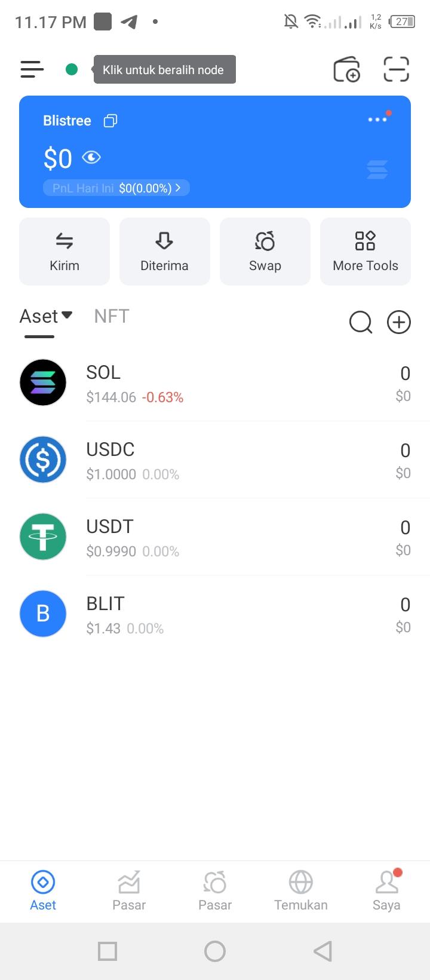Screen dimensions: 430x980
Task: Expand the Aset dropdown arrow
Action: point(67,315)
